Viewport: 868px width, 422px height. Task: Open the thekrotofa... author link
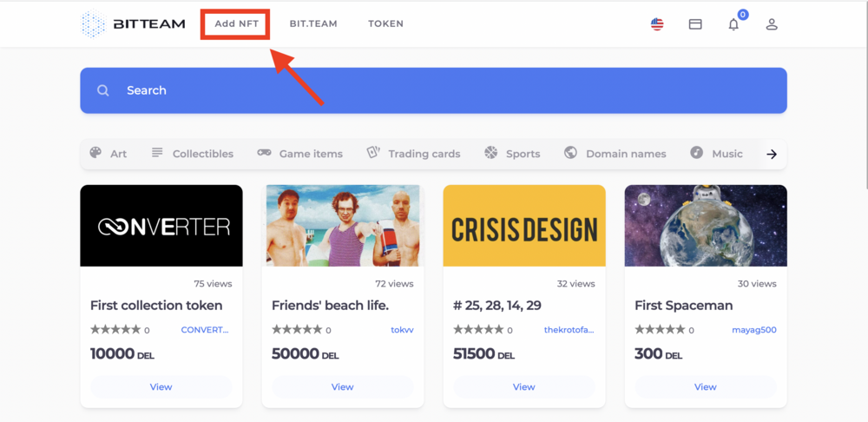point(569,329)
